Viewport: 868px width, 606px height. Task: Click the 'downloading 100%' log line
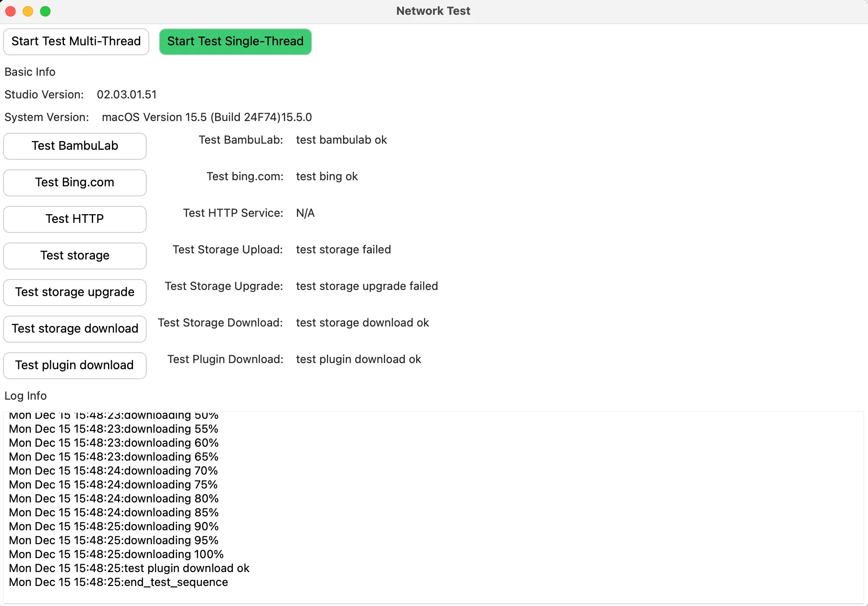[116, 554]
